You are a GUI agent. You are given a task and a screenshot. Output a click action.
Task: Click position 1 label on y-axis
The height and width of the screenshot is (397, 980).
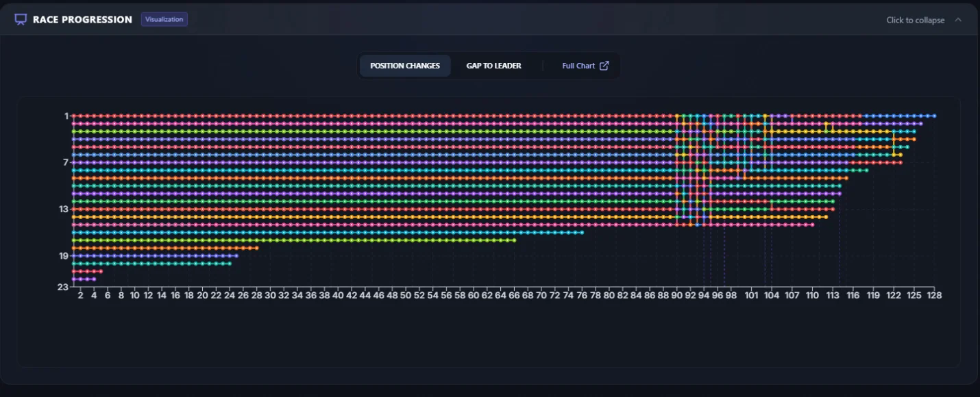[x=66, y=116]
